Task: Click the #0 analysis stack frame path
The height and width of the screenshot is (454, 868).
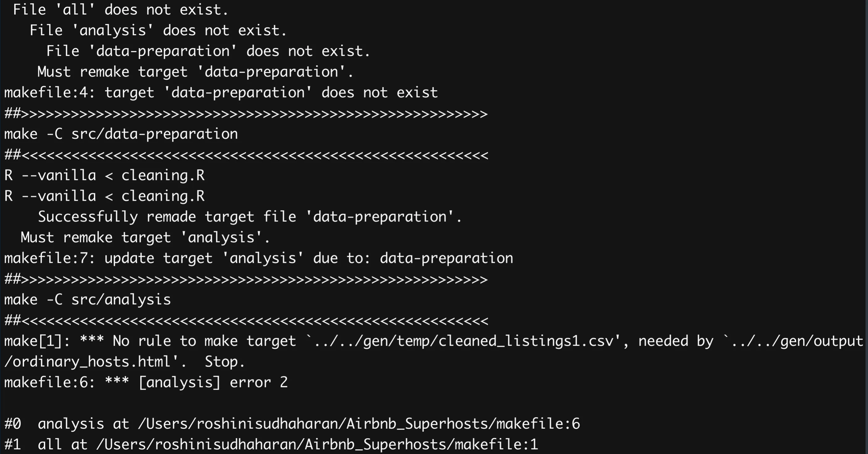Action: tap(359, 424)
